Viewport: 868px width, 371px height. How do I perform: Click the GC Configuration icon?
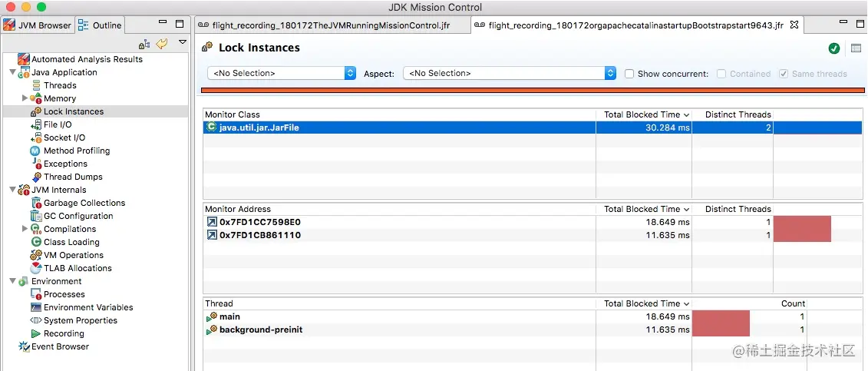pyautogui.click(x=36, y=216)
